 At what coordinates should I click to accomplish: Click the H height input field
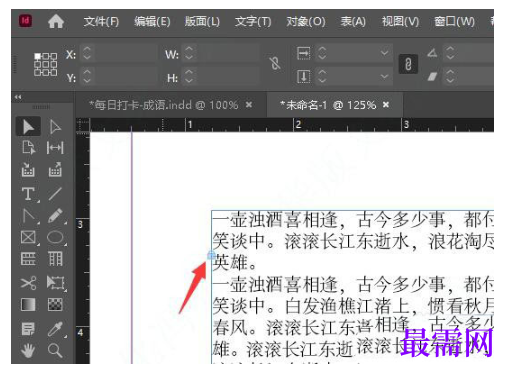point(228,77)
